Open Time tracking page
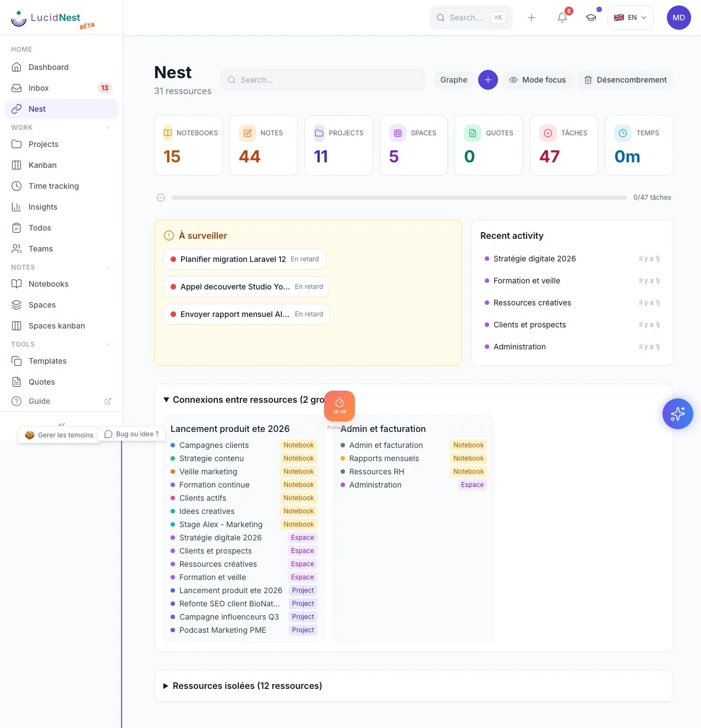The height and width of the screenshot is (728, 701). click(x=61, y=186)
